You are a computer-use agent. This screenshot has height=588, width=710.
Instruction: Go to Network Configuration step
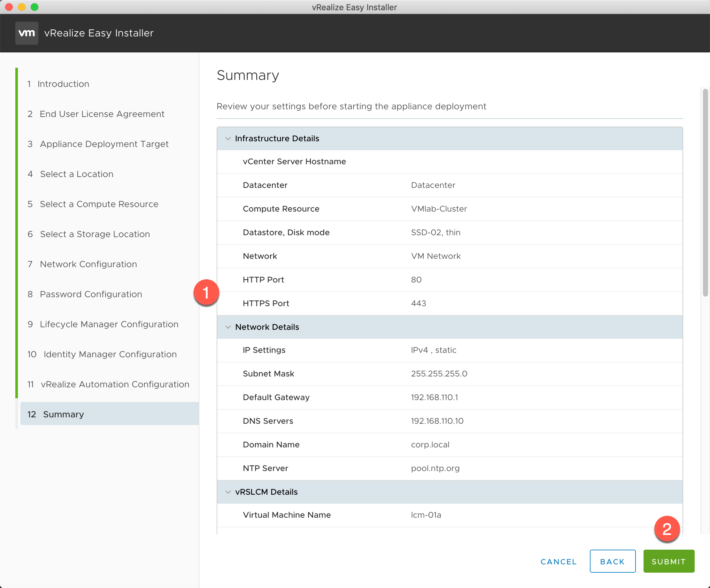click(82, 264)
